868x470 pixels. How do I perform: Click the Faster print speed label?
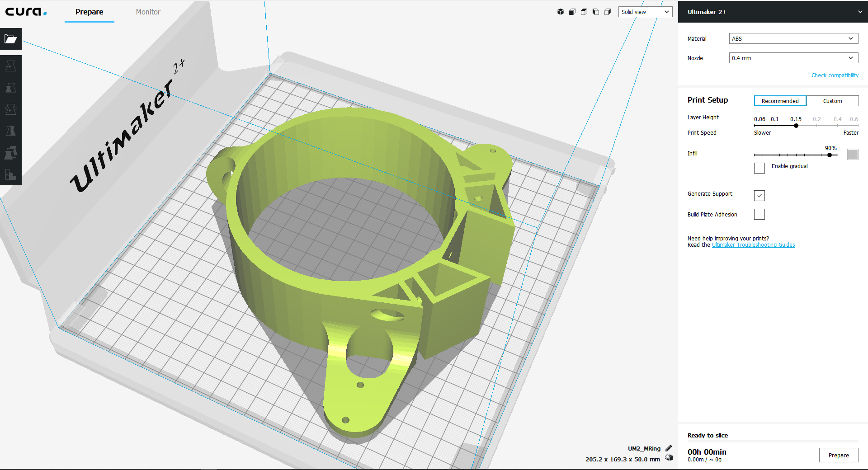click(851, 133)
